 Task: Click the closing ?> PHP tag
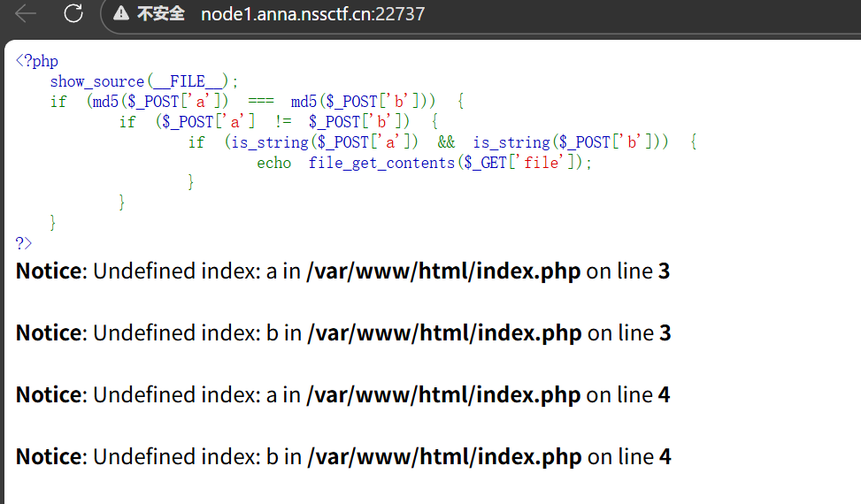(24, 243)
